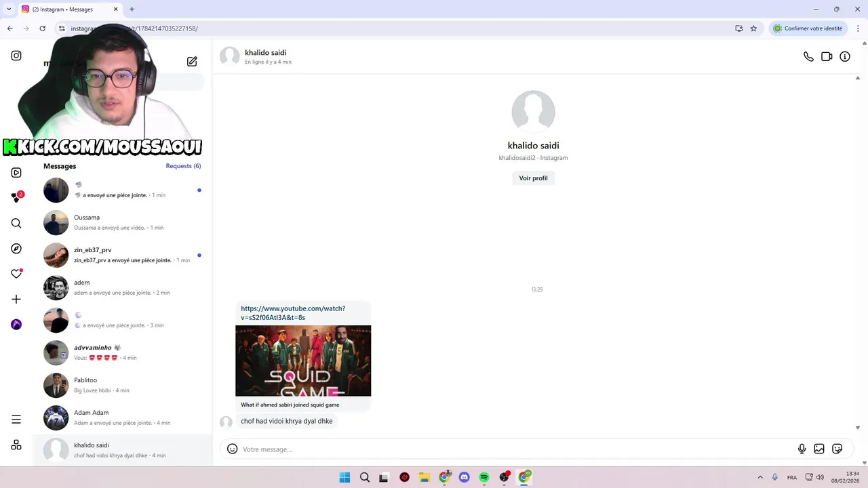
Task: Open Chrome tab search dropdown
Action: (9, 9)
